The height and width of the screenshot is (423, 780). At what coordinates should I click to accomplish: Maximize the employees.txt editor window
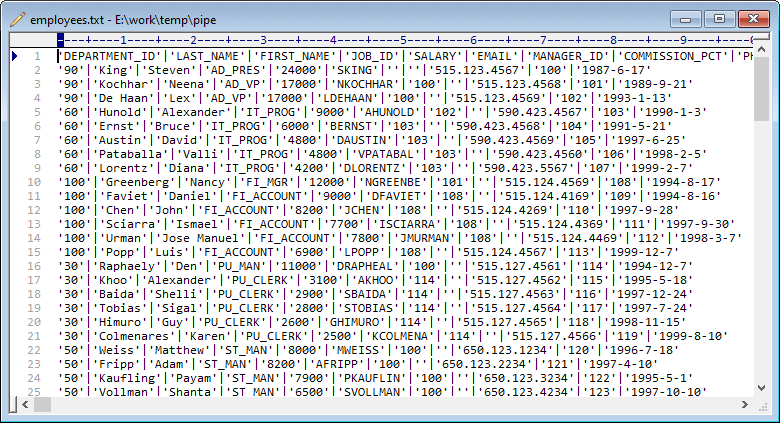[x=716, y=18]
